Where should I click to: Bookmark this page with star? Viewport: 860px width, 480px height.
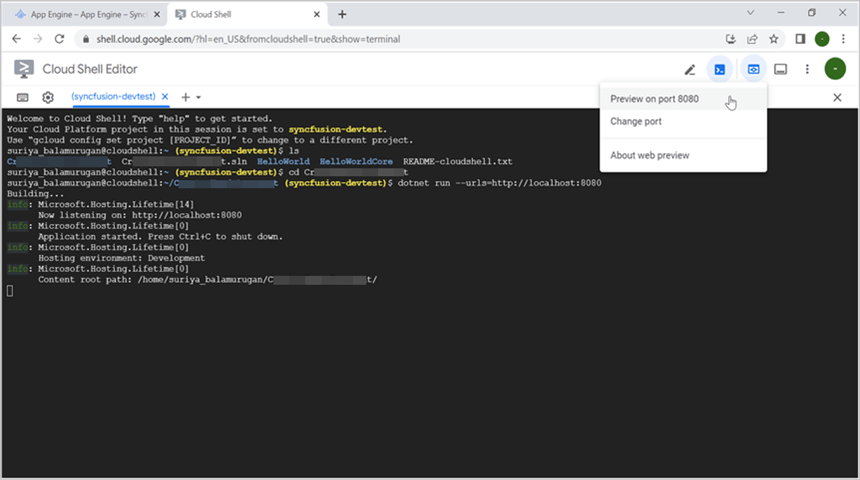pyautogui.click(x=773, y=39)
